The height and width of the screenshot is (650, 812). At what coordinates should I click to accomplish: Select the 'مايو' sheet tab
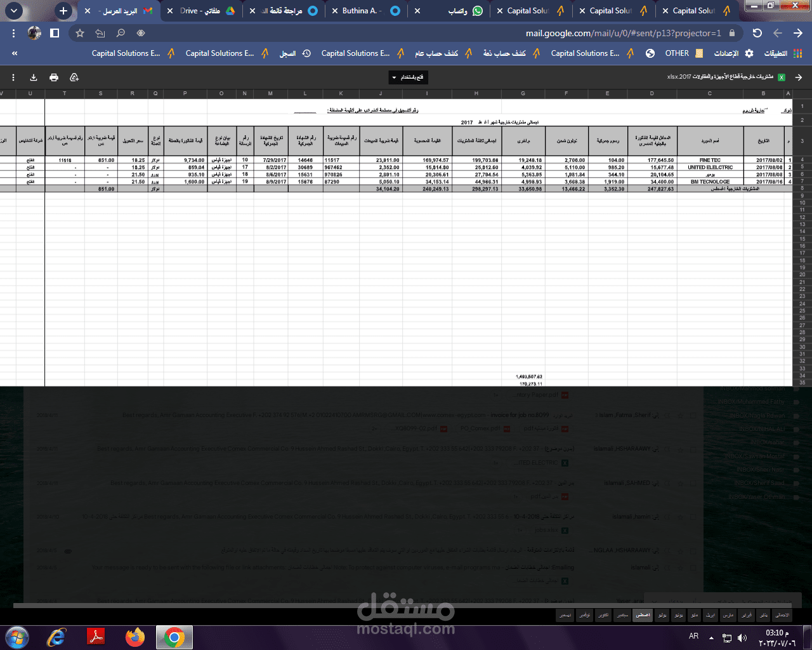coord(695,615)
